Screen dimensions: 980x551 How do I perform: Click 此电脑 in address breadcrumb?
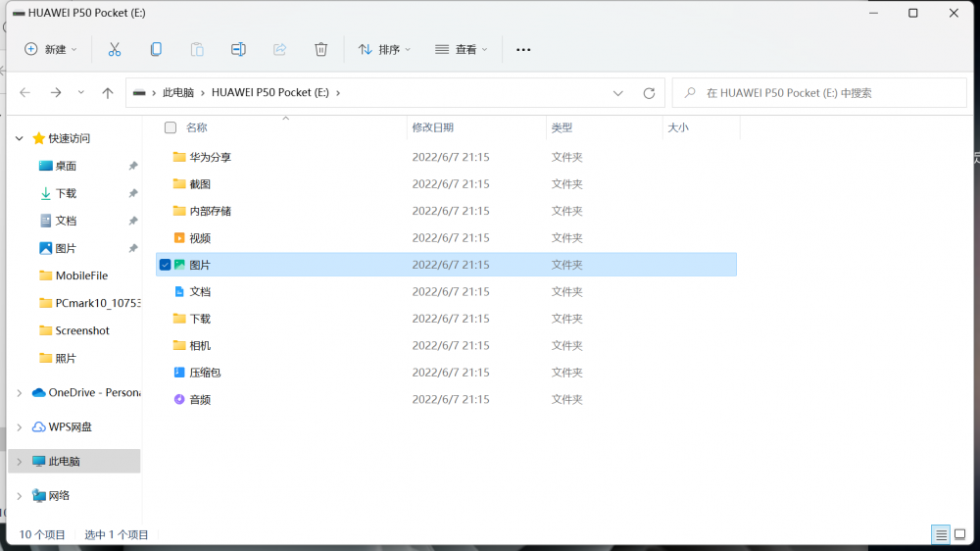(178, 92)
